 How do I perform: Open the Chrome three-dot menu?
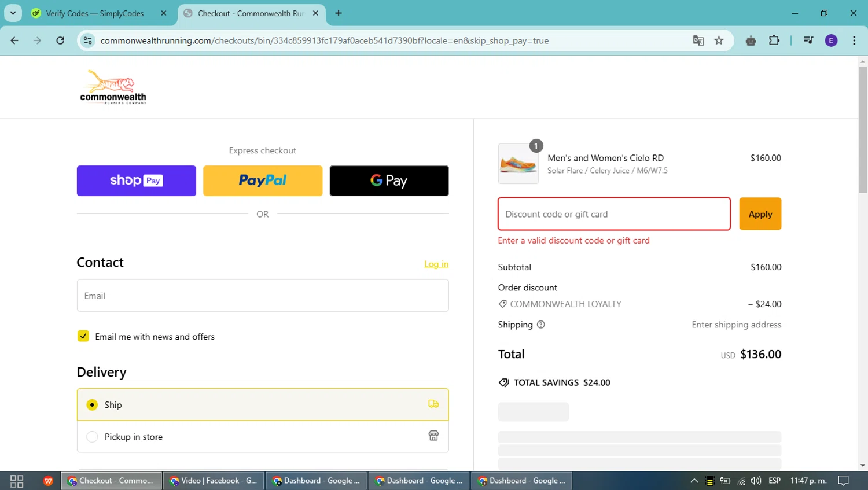coord(854,40)
